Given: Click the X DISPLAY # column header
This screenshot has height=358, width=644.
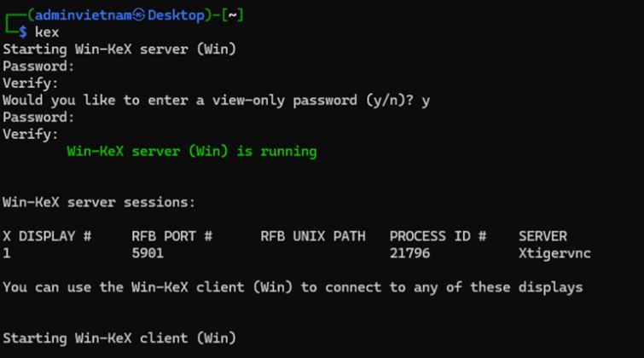Looking at the screenshot, I should tap(47, 236).
